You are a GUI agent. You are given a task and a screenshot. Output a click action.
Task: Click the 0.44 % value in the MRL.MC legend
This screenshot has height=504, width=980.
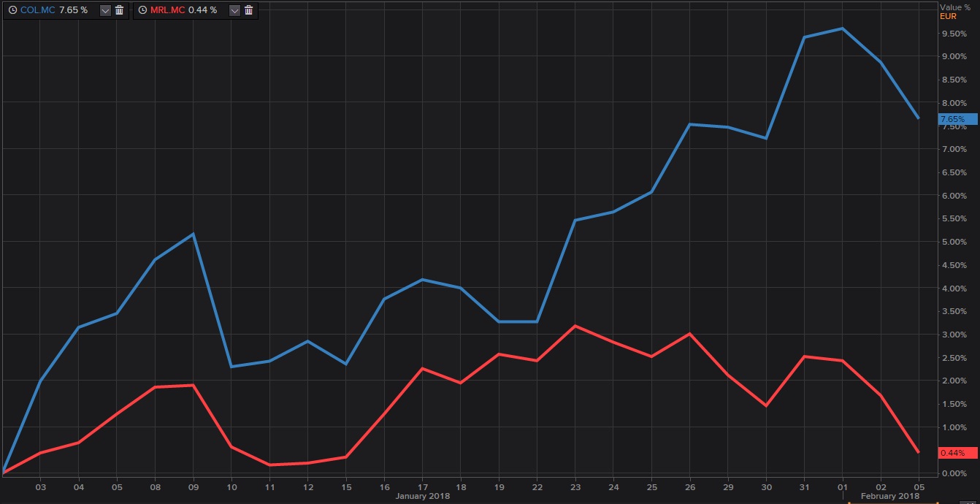click(x=202, y=10)
